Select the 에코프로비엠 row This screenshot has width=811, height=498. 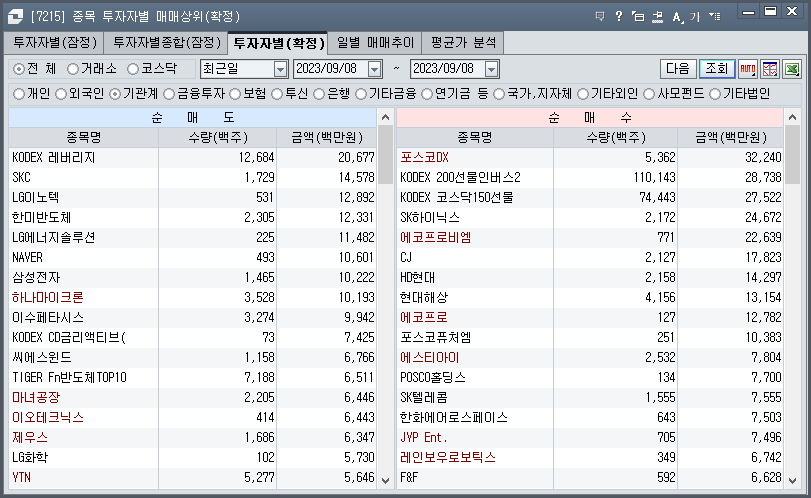590,238
